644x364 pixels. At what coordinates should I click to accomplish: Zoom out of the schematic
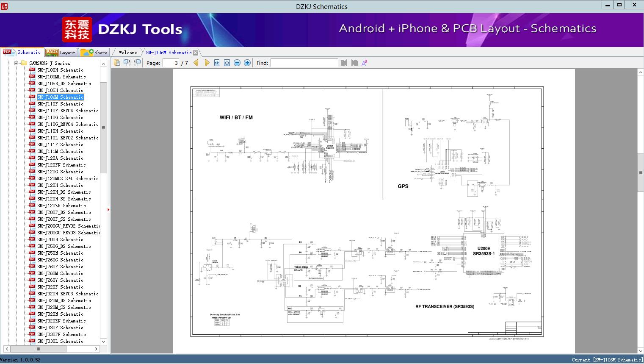click(237, 63)
